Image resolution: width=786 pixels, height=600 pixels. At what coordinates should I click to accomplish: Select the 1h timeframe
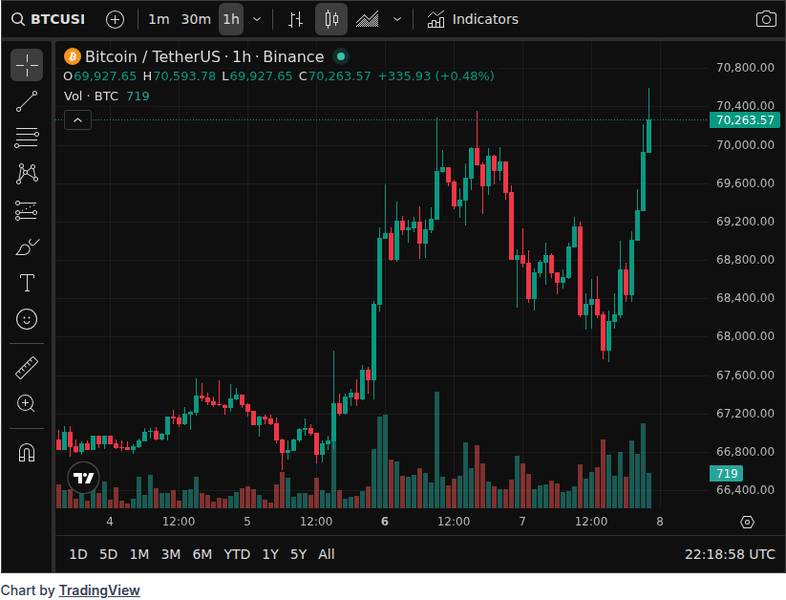click(x=231, y=20)
